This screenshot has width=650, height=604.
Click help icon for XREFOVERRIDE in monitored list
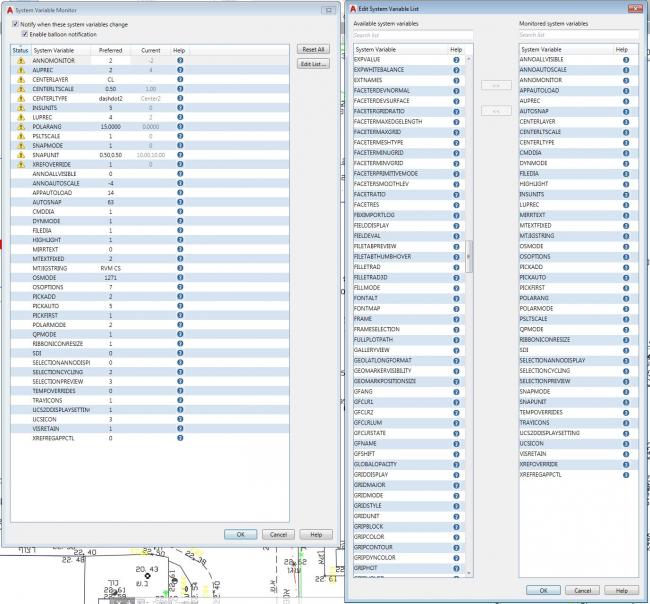click(625, 464)
